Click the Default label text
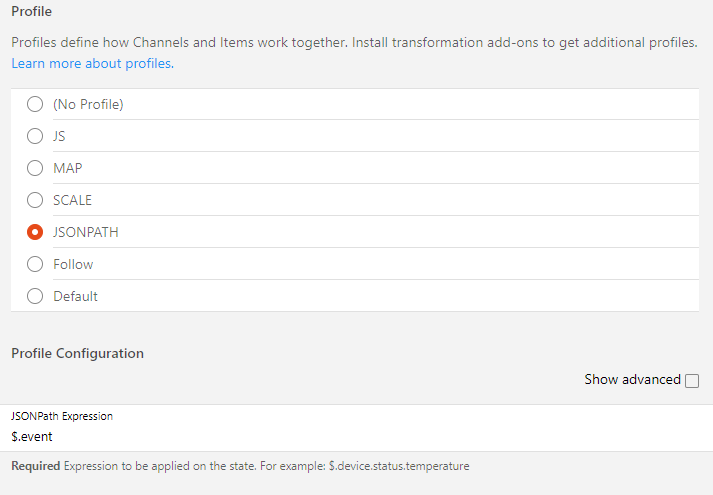713x495 pixels. 75,296
